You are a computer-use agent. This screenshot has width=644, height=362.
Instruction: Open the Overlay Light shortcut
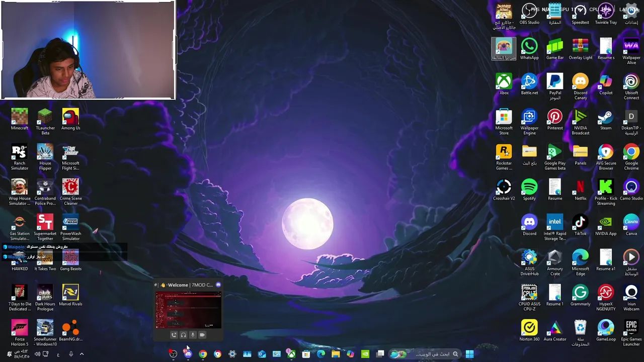pos(580,49)
